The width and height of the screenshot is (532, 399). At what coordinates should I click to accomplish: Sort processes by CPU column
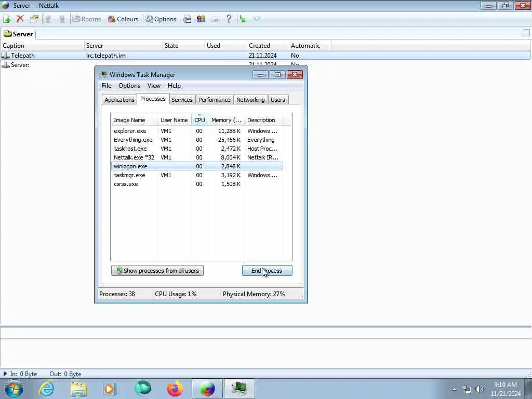[199, 120]
